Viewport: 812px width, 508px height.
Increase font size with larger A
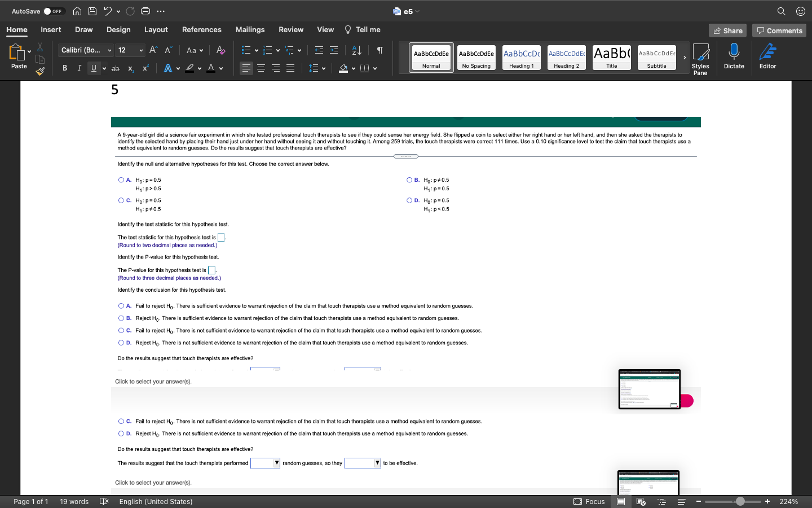pos(153,50)
